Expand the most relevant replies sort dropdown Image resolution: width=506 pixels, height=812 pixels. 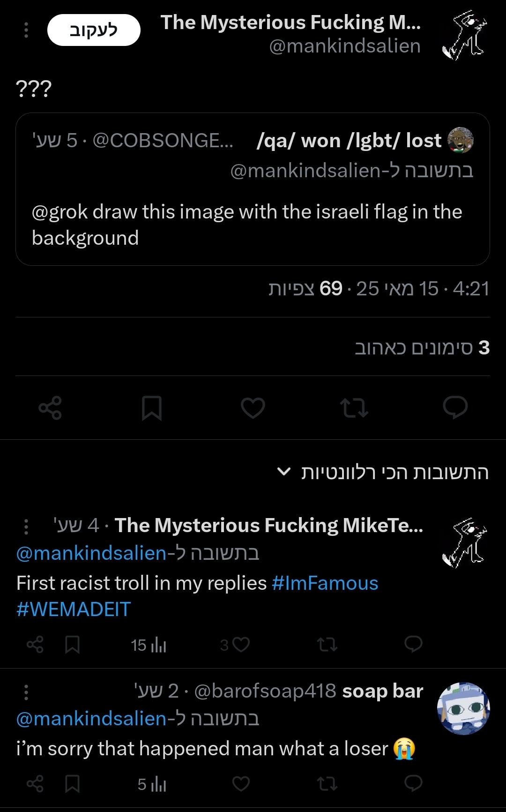(284, 471)
